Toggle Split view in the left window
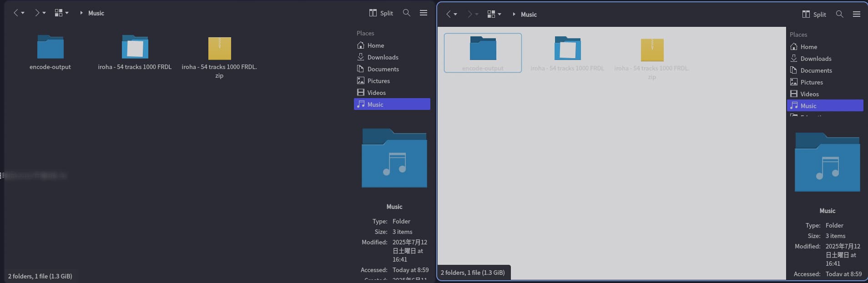 point(381,13)
